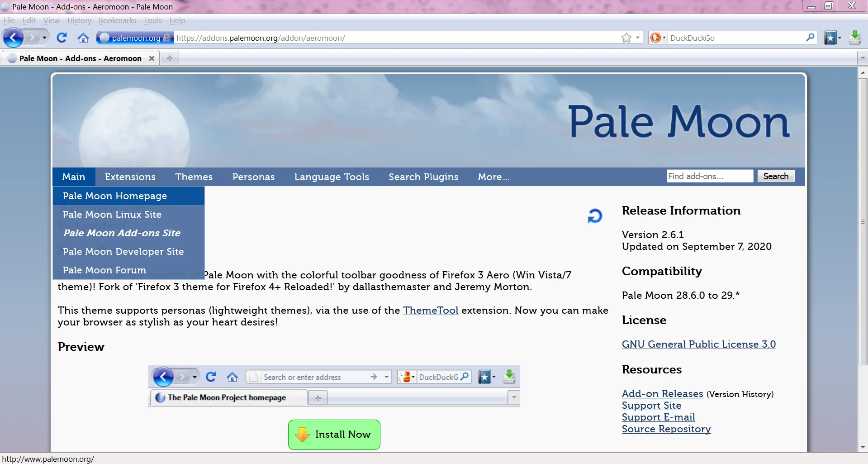Click the magnifier search icon in the search bar
This screenshot has width=868, height=464.
810,38
